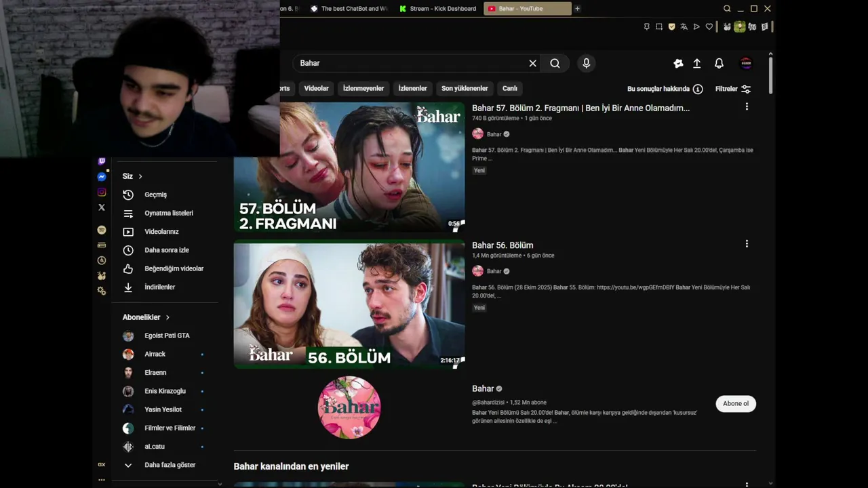The width and height of the screenshot is (868, 488).
Task: Open the YouTube account avatar menu
Action: (746, 63)
